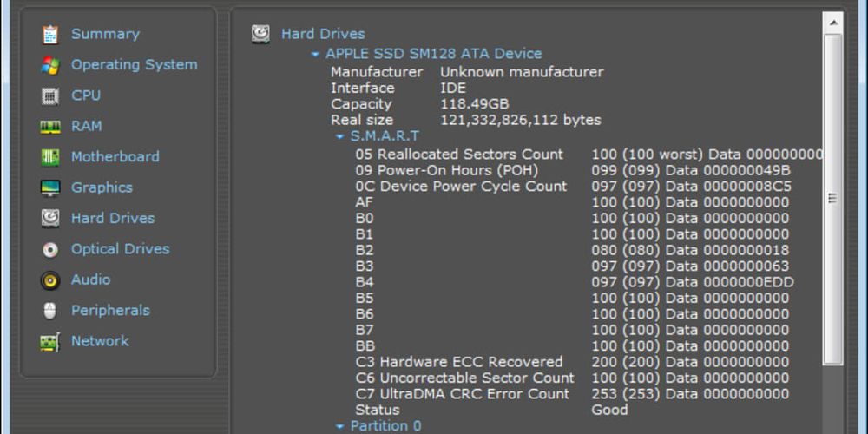
Task: Click the value '097 (097) Data 00000008C5'
Action: [x=692, y=186]
